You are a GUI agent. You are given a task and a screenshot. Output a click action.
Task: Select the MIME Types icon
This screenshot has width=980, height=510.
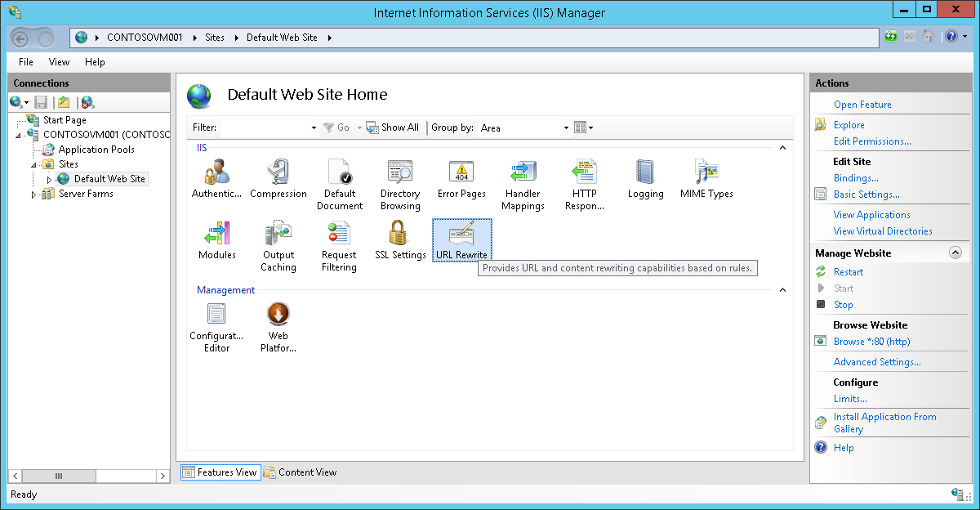(706, 179)
